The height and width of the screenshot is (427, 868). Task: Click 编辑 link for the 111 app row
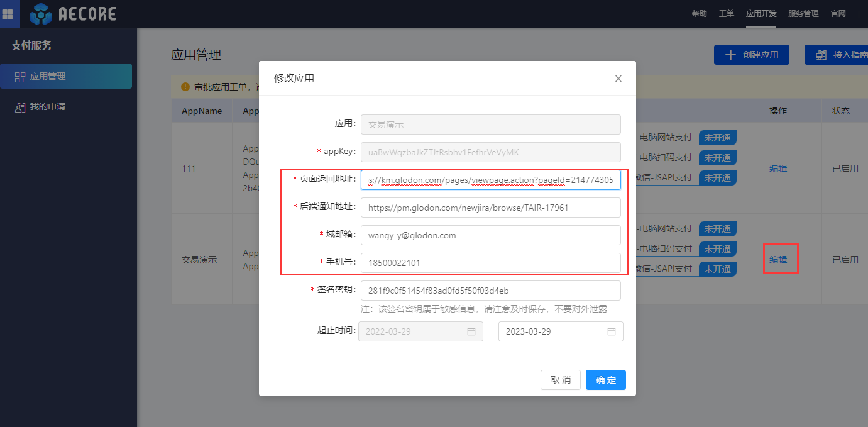[x=777, y=169]
